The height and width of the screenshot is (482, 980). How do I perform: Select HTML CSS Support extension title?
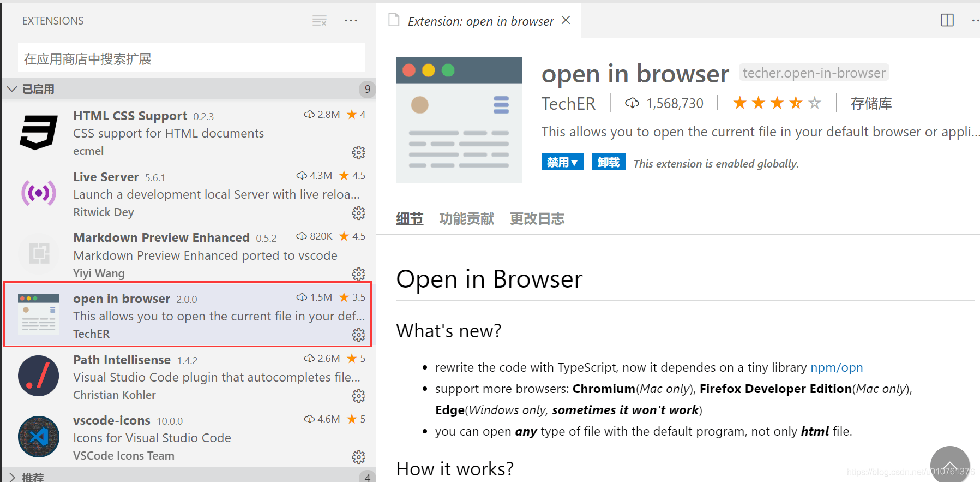[130, 116]
